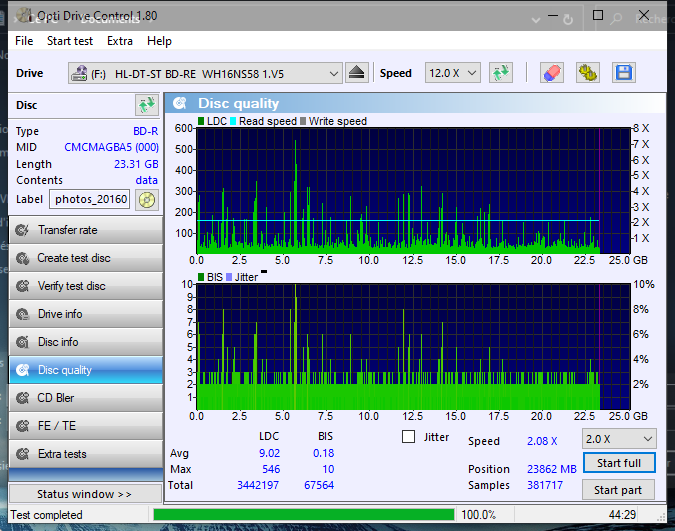
Task: Expand the Status window panel
Action: 84,494
